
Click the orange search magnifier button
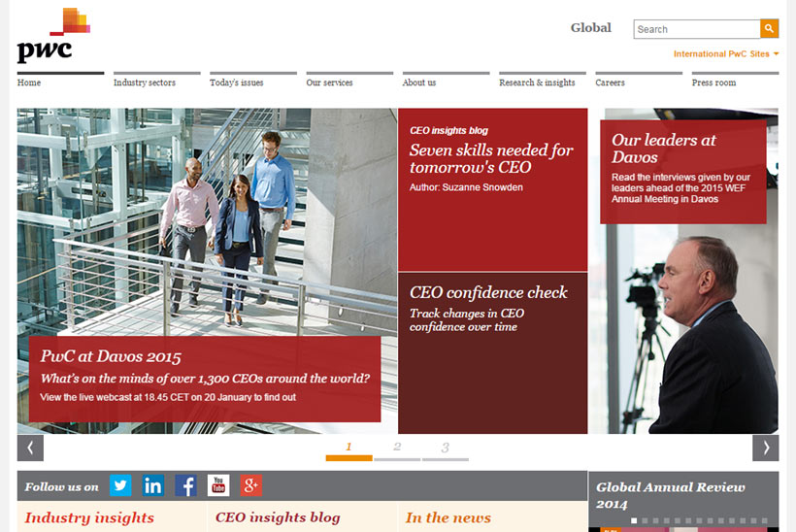769,29
